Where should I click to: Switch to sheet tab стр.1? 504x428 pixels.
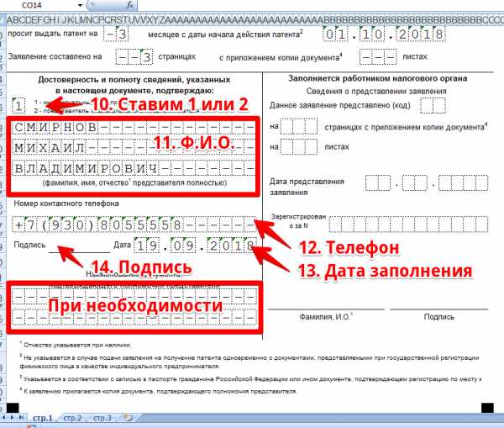(43, 418)
